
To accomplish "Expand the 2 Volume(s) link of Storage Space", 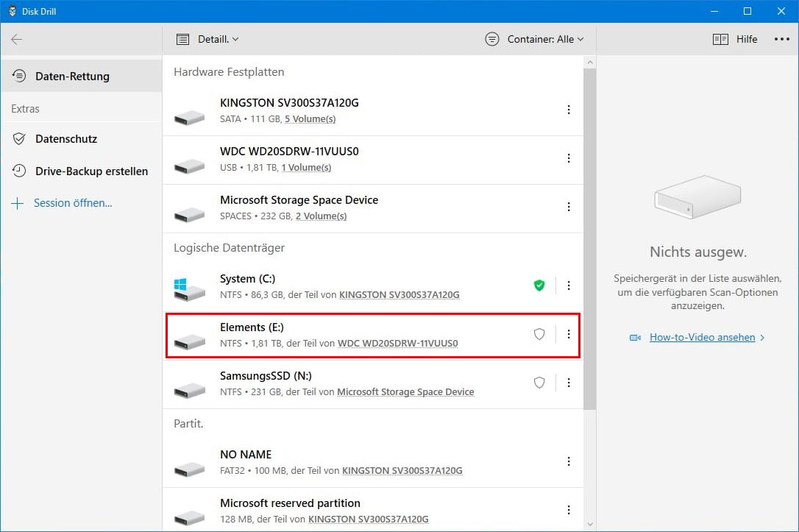I will coord(321,216).
